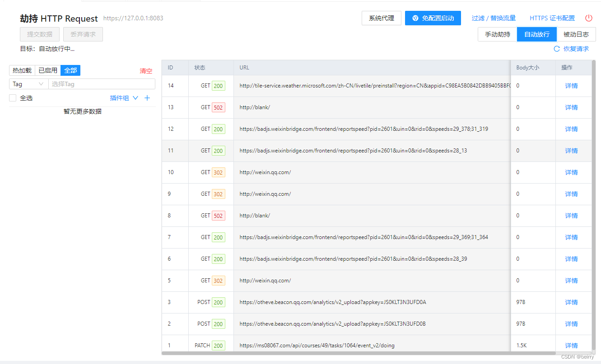Open HTTPS 证书配置 link
Screen dimensions: 601x364
[552, 18]
